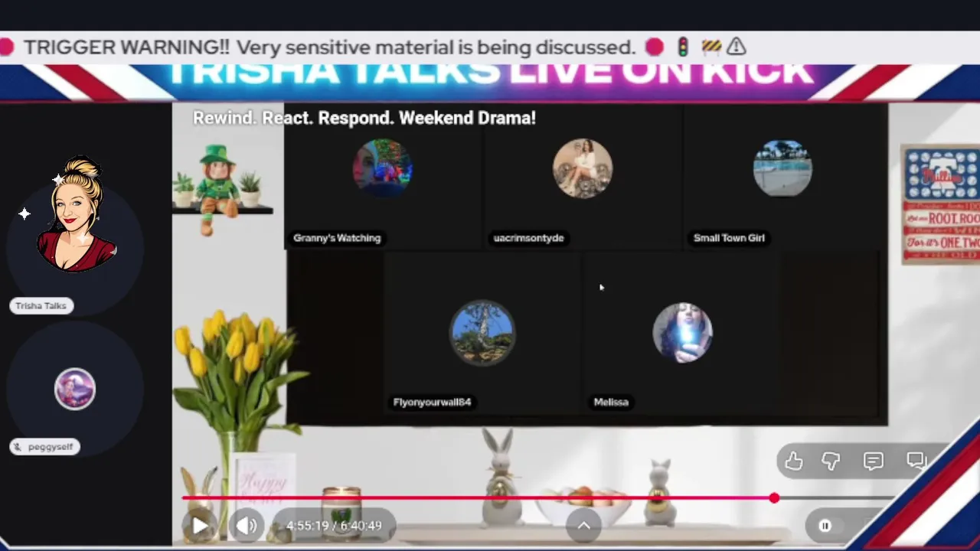Viewport: 980px width, 551px height.
Task: Select Flyonyourwall84 participant avatar
Action: pyautogui.click(x=482, y=333)
